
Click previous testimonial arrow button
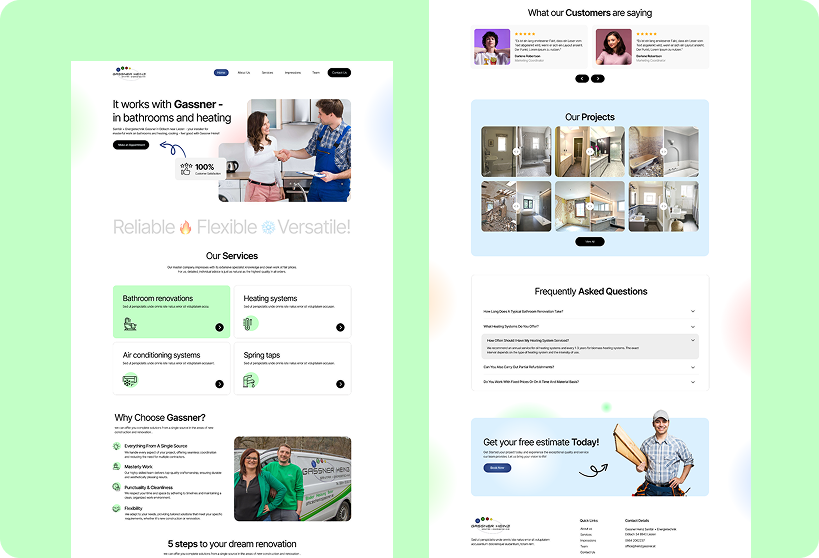(582, 78)
